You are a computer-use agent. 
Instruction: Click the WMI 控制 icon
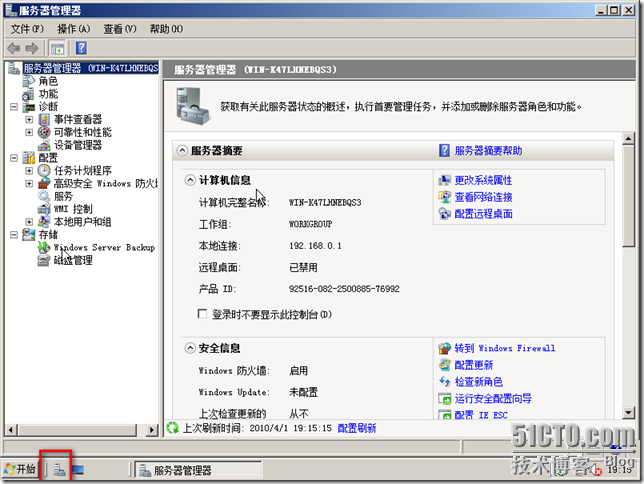click(44, 209)
